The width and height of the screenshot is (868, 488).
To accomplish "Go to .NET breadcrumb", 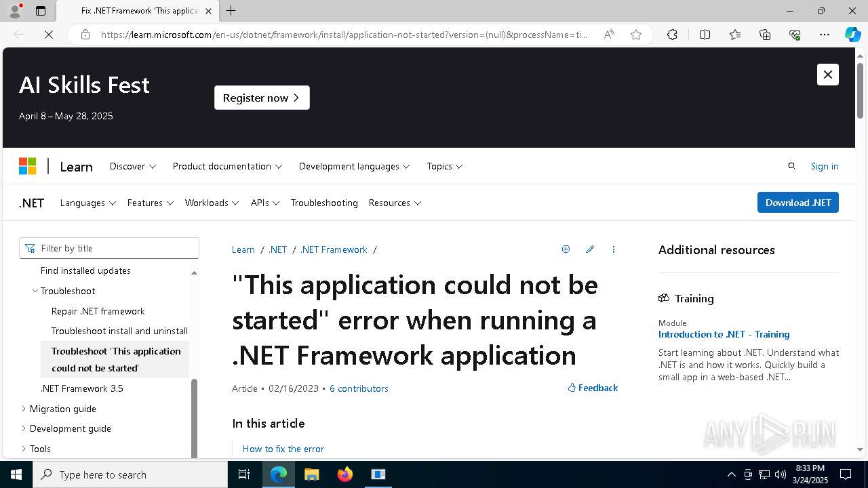I will (x=278, y=249).
